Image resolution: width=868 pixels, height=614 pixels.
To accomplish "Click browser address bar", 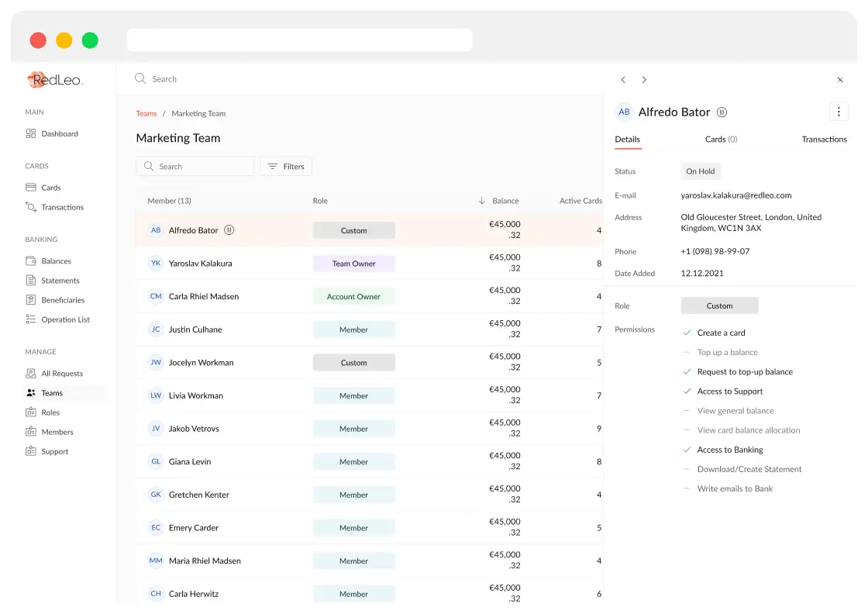I will [299, 40].
